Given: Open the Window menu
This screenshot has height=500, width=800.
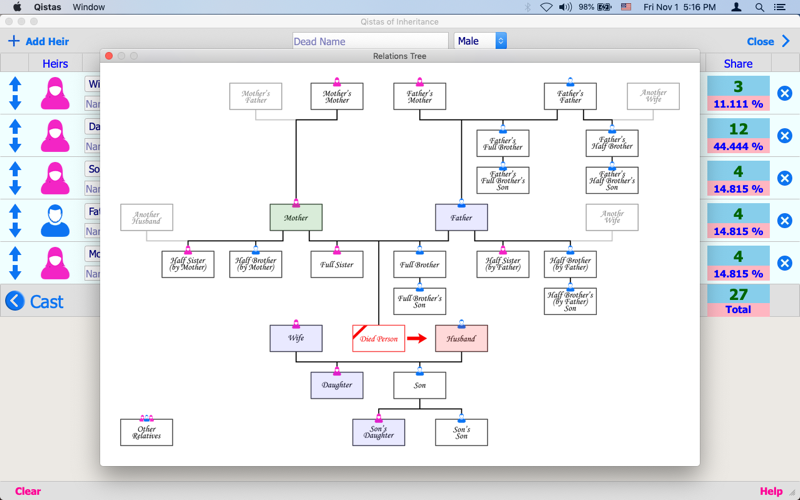Looking at the screenshot, I should 89,7.
